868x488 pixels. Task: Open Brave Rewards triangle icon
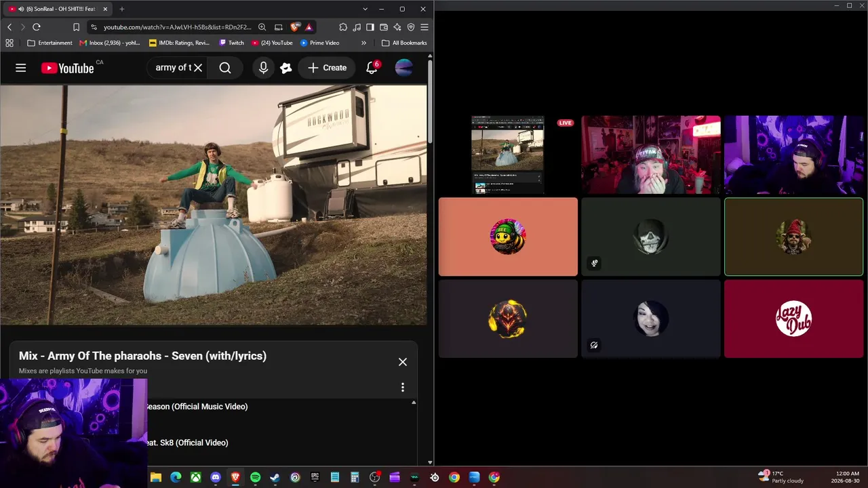[309, 27]
